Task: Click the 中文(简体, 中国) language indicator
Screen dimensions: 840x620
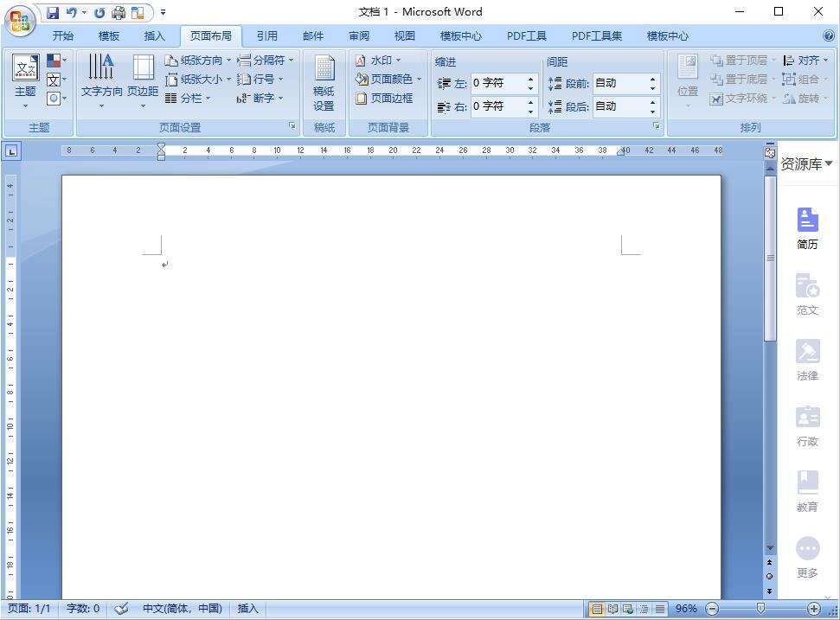Action: pyautogui.click(x=183, y=609)
